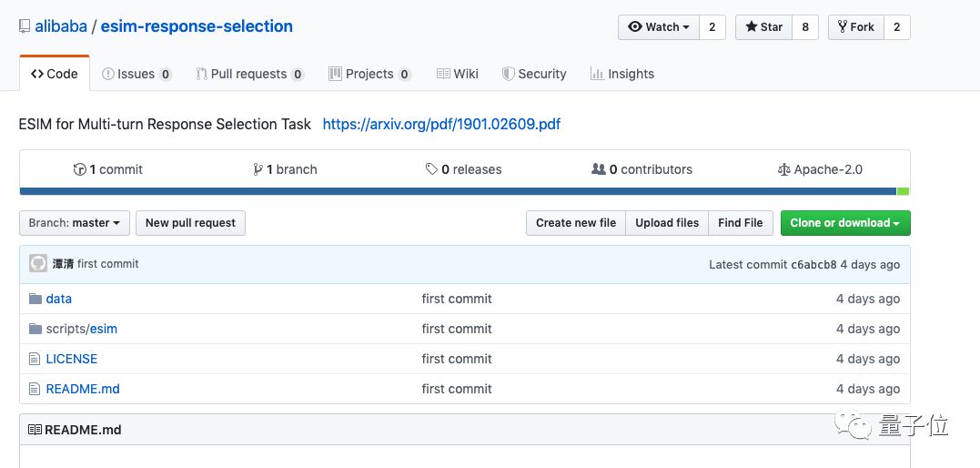This screenshot has height=468, width=980.
Task: Star the esim-response-selection repository
Action: tap(764, 27)
